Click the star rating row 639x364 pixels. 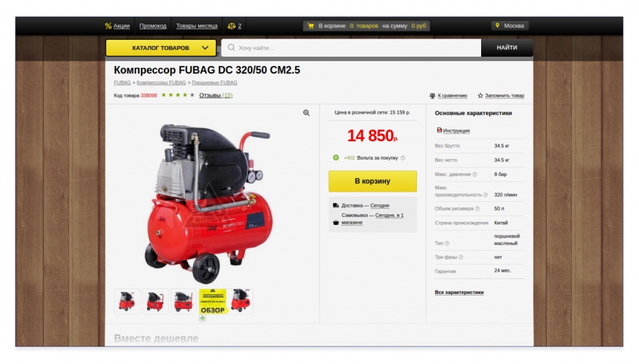pos(178,95)
